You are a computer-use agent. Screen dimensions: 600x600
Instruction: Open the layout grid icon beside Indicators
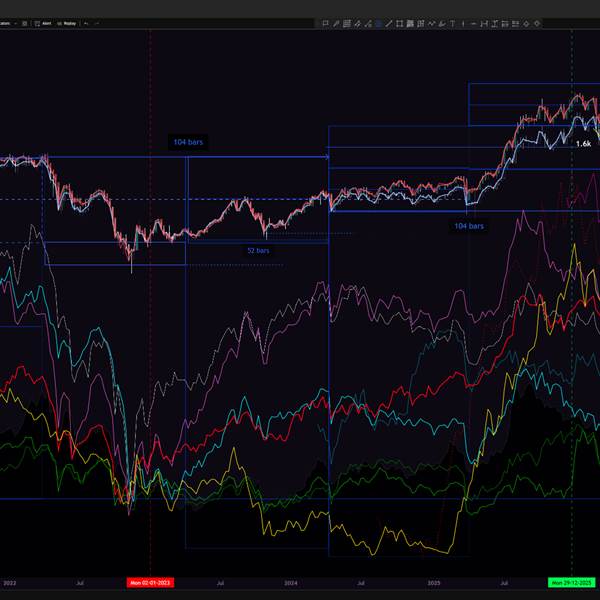(25, 23)
